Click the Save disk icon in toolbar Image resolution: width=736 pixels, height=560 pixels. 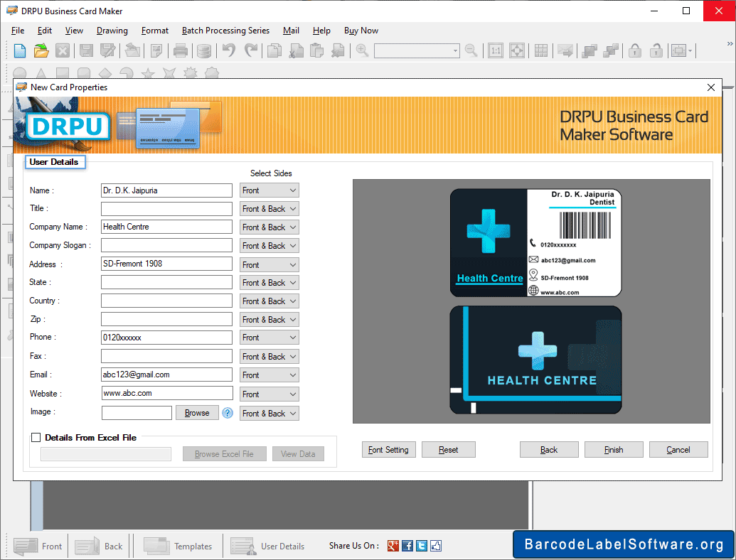coord(86,50)
